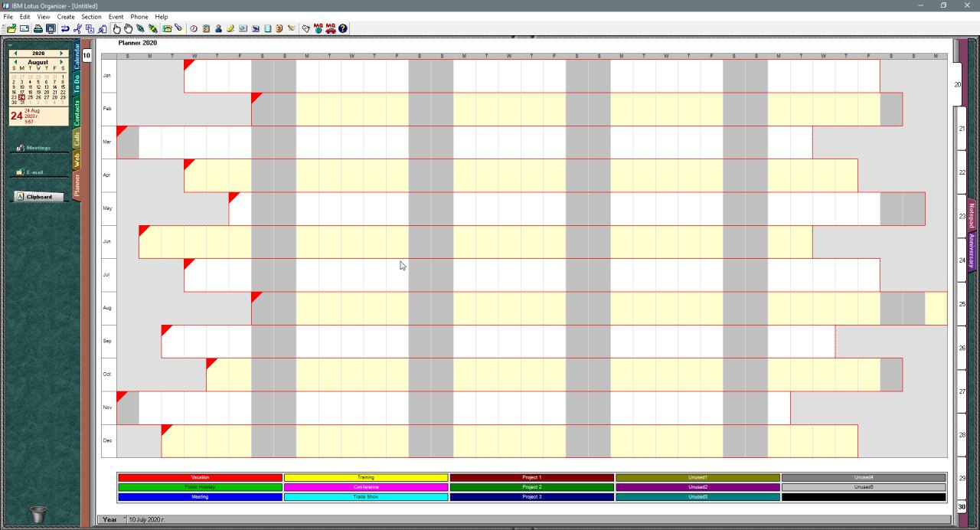Select the blue Meeting legend color
The width and height of the screenshot is (980, 530).
[x=200, y=497]
